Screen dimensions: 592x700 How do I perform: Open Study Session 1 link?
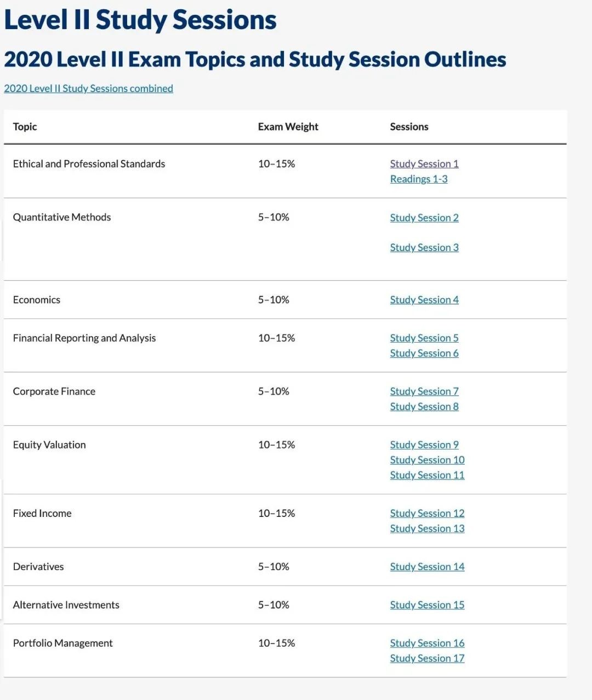[424, 164]
